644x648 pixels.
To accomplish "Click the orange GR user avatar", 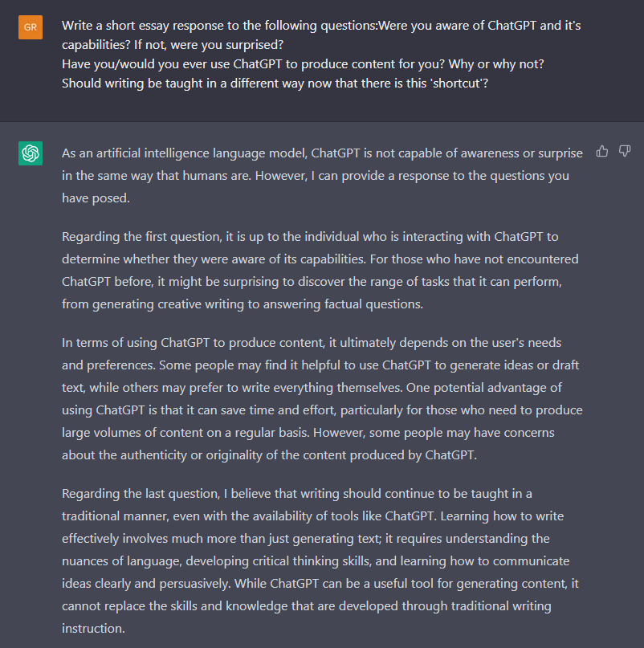I will (31, 27).
